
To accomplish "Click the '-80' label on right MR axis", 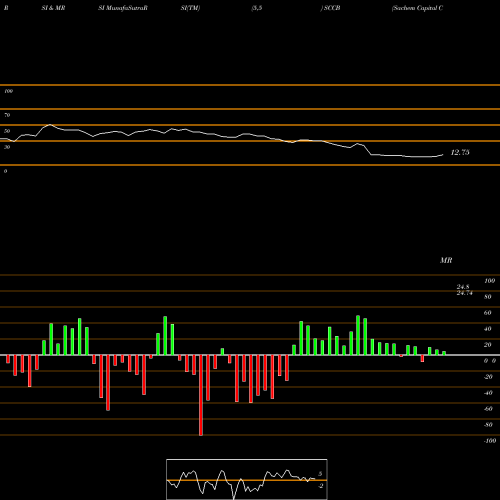I will [x=488, y=425].
